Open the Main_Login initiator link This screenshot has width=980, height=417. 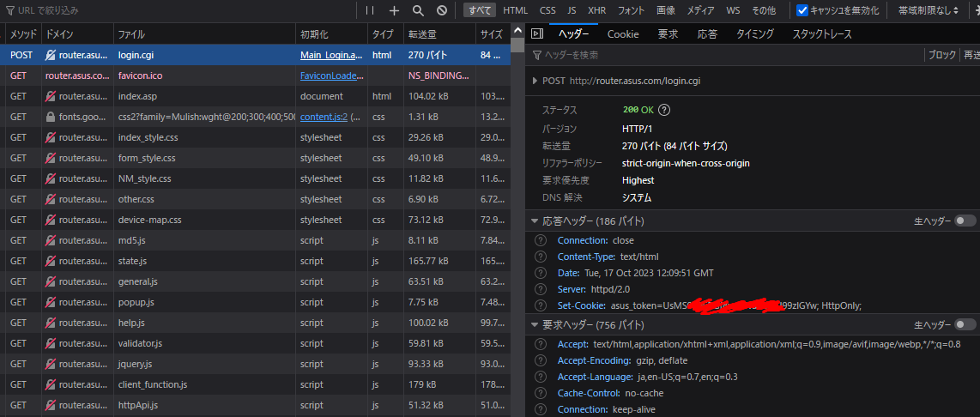coord(331,55)
